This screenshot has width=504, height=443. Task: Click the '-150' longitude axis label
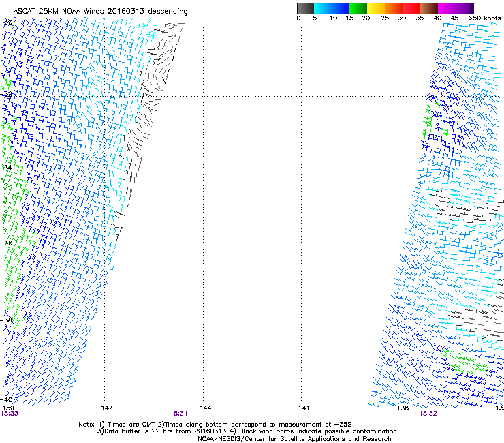click(7, 408)
